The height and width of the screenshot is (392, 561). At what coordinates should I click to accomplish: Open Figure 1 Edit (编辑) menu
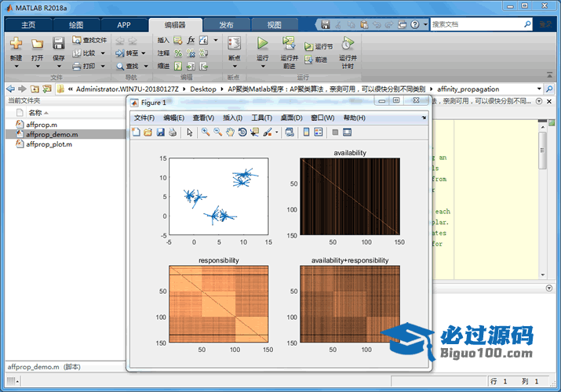pos(174,118)
